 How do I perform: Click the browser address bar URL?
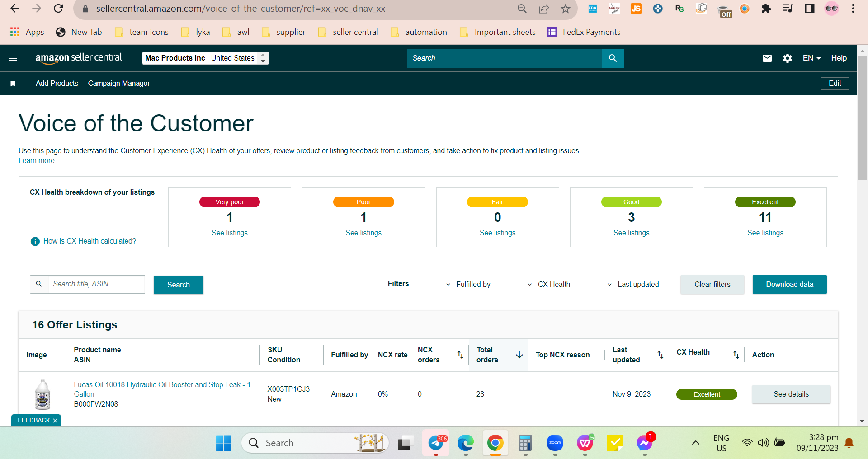[241, 9]
